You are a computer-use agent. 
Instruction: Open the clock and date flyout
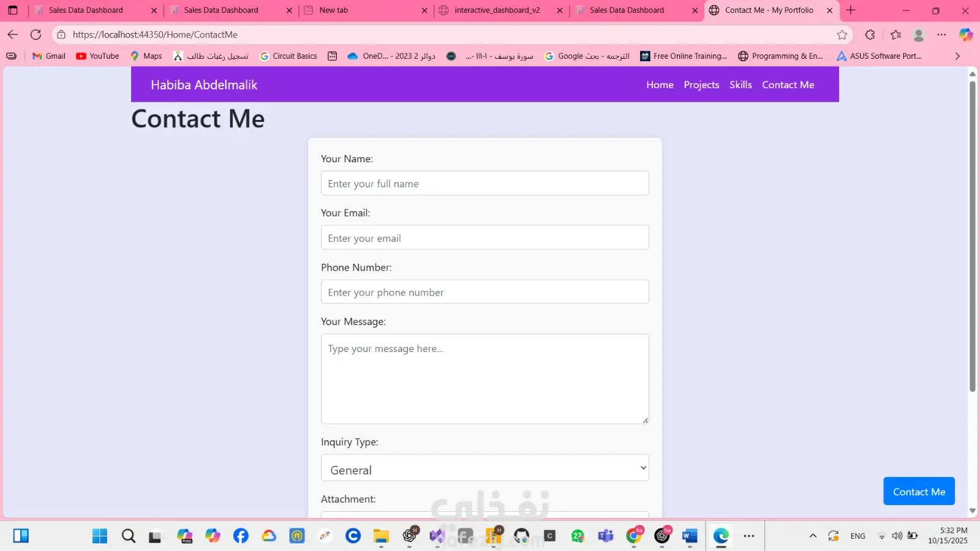click(x=948, y=536)
